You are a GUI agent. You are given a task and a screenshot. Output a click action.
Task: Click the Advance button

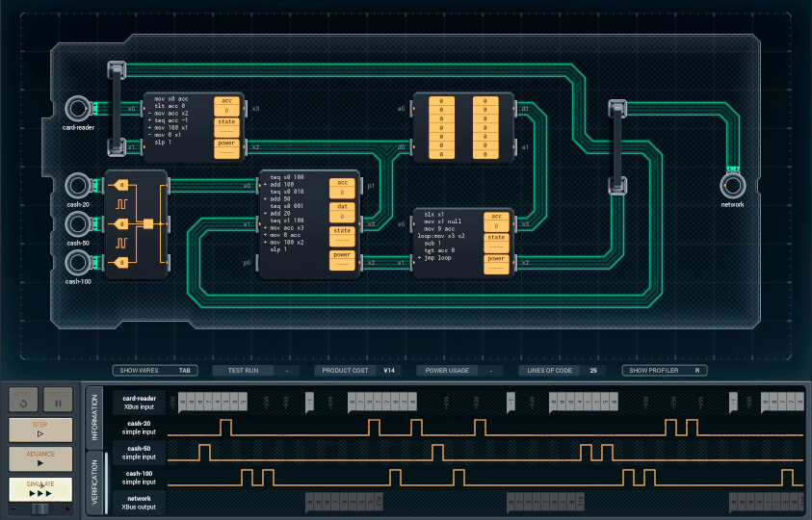point(40,459)
